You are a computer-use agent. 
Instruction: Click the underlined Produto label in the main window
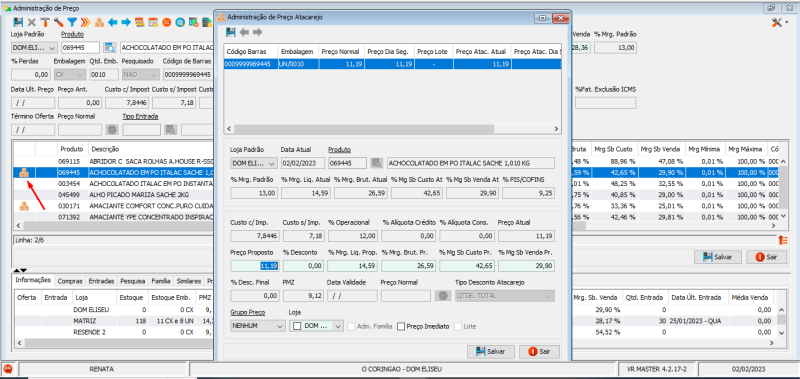pyautogui.click(x=72, y=34)
